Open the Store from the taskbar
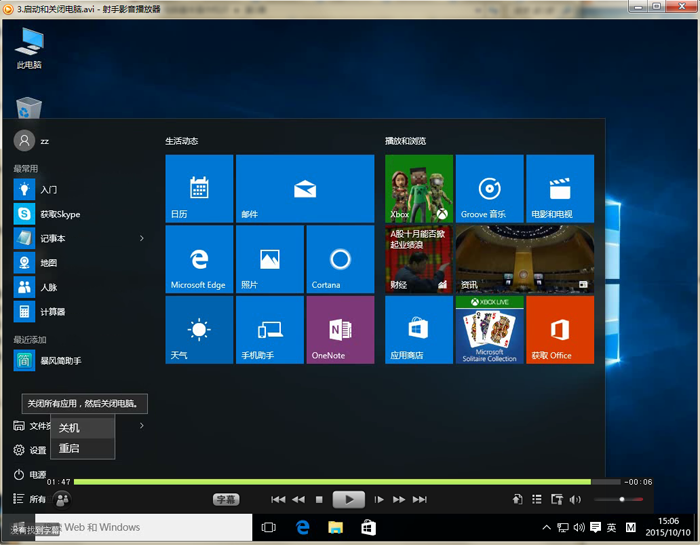The image size is (700, 545). pyautogui.click(x=368, y=527)
